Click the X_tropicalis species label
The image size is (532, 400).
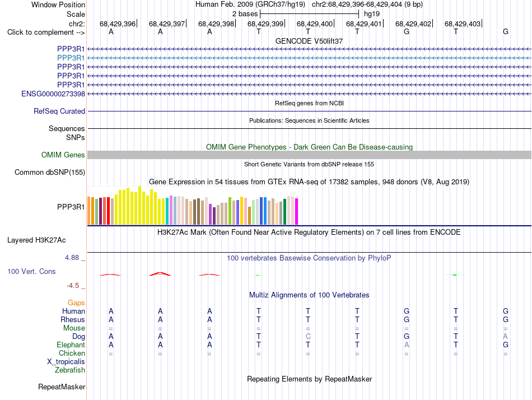click(66, 362)
